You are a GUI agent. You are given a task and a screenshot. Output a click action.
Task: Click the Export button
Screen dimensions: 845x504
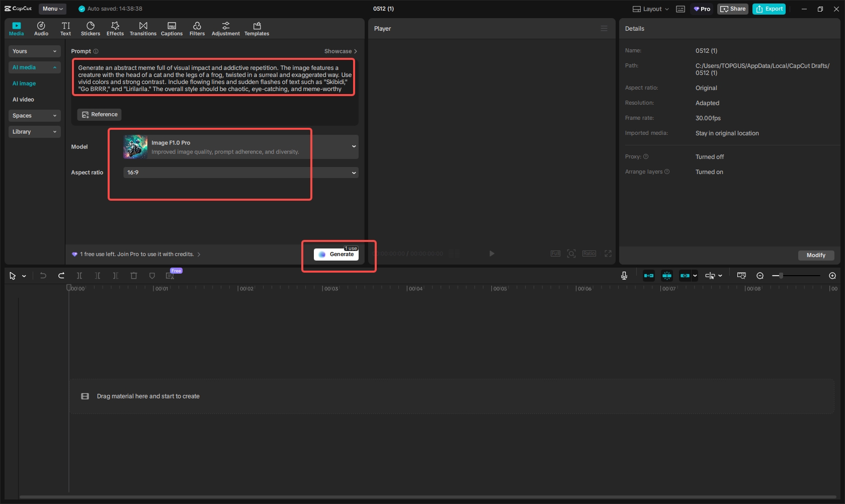[769, 9]
